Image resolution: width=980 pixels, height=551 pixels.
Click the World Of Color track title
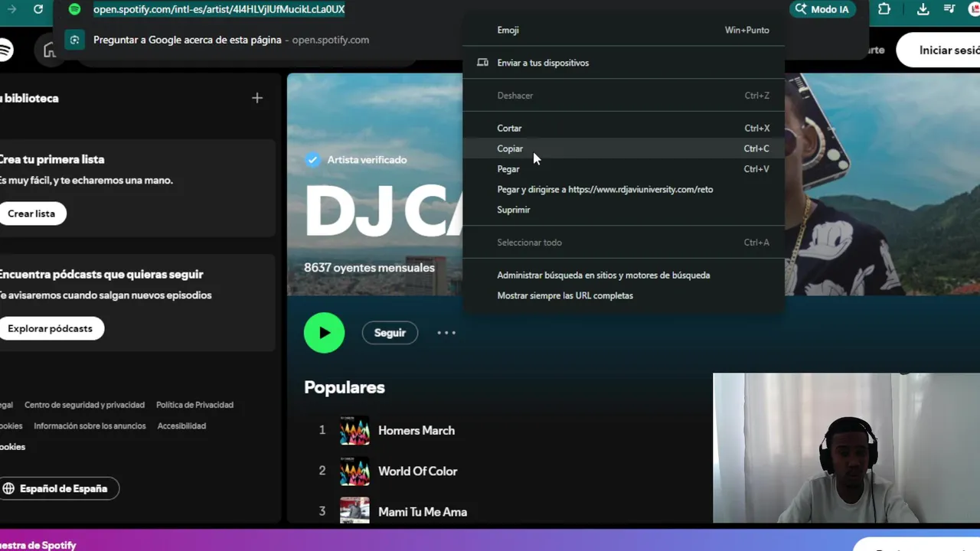(417, 471)
